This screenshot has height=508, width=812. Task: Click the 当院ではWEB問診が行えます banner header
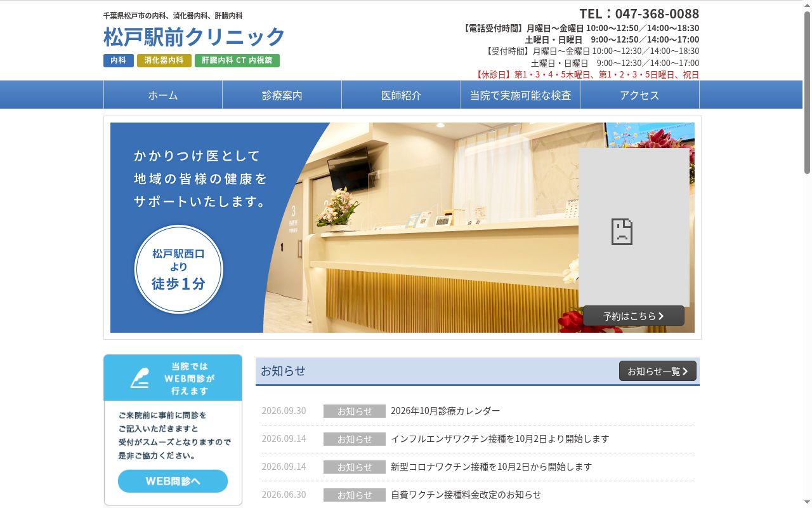pyautogui.click(x=173, y=378)
